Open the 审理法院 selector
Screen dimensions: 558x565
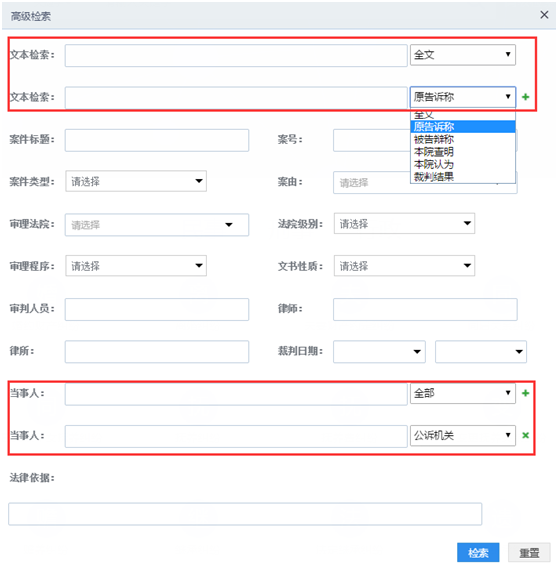click(x=157, y=225)
